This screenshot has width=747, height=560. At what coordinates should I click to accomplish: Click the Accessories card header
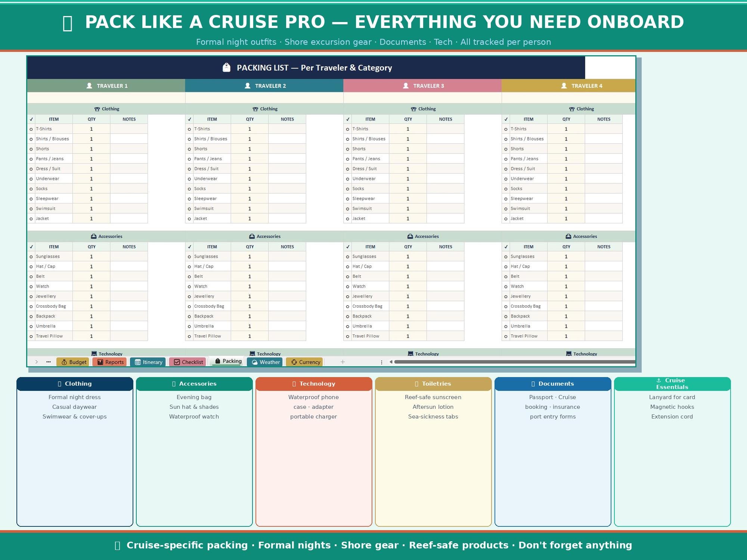pyautogui.click(x=194, y=384)
